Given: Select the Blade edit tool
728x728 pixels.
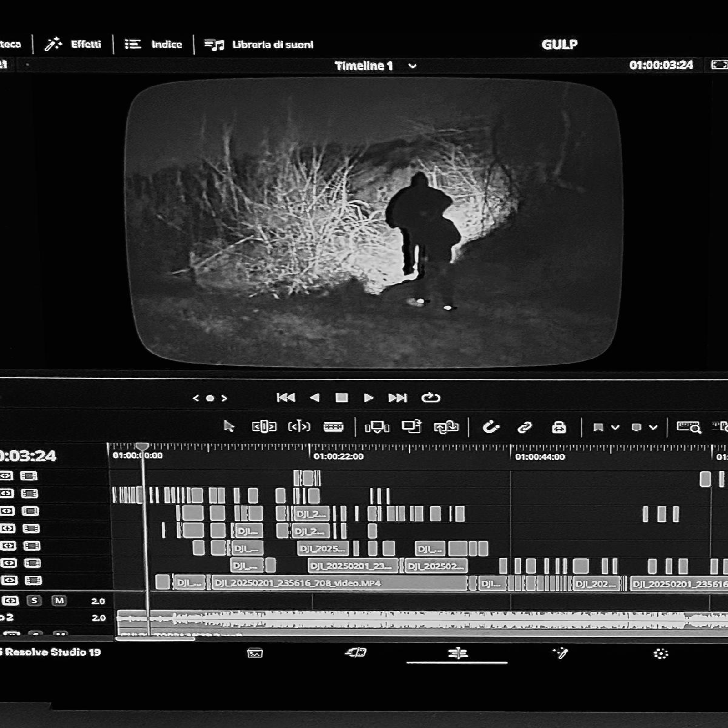Looking at the screenshot, I should 333,426.
